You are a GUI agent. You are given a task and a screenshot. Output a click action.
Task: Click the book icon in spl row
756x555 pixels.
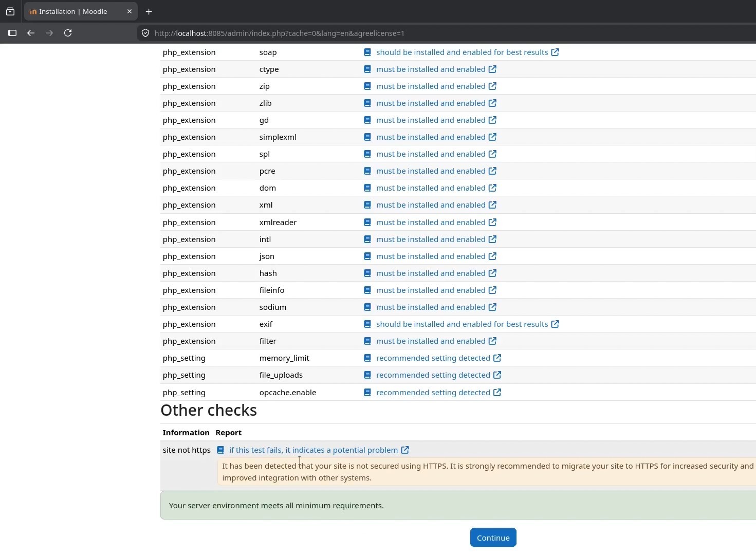coord(367,154)
